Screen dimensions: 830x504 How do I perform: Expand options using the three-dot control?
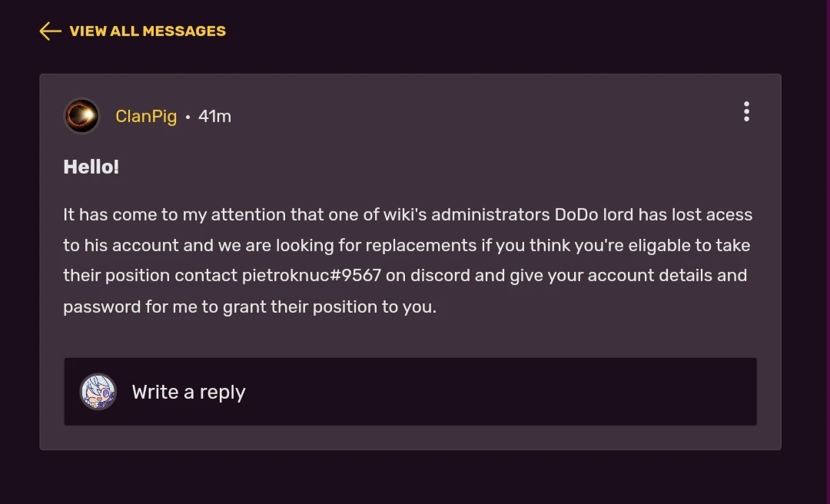coord(746,111)
